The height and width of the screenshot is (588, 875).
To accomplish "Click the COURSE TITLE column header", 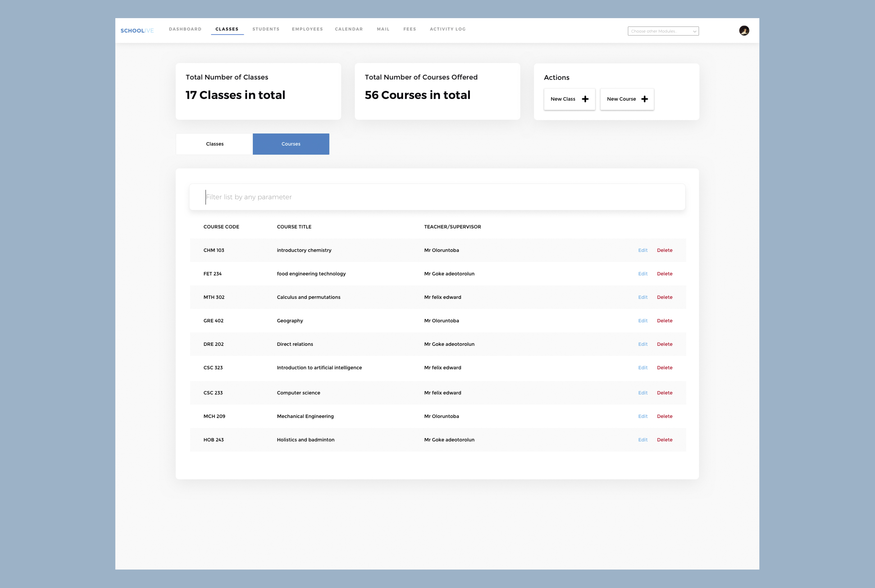I will pos(294,227).
